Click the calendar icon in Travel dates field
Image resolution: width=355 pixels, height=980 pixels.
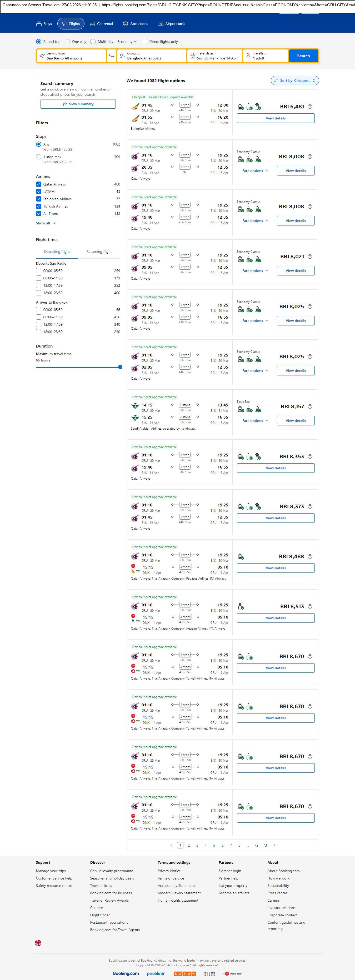click(193, 56)
